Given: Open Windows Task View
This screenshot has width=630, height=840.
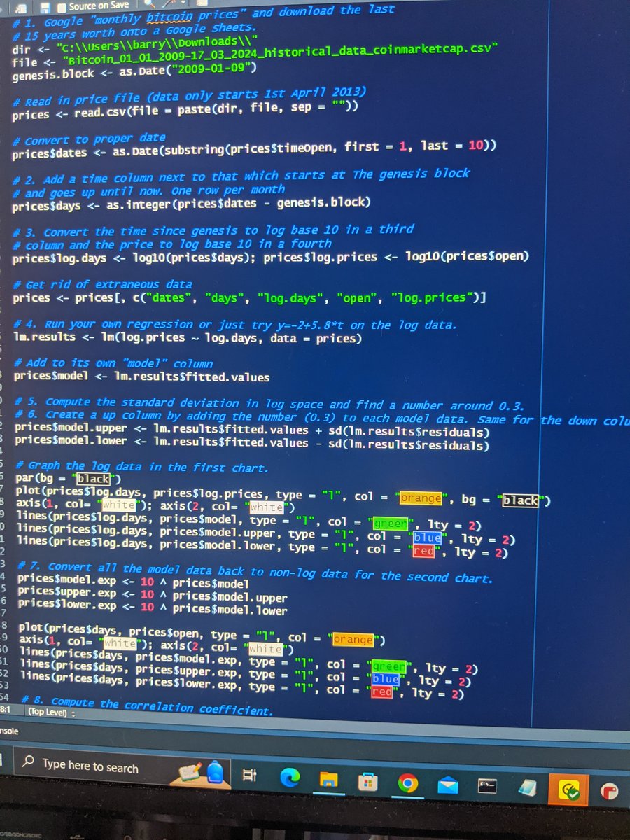Looking at the screenshot, I should point(248,775).
